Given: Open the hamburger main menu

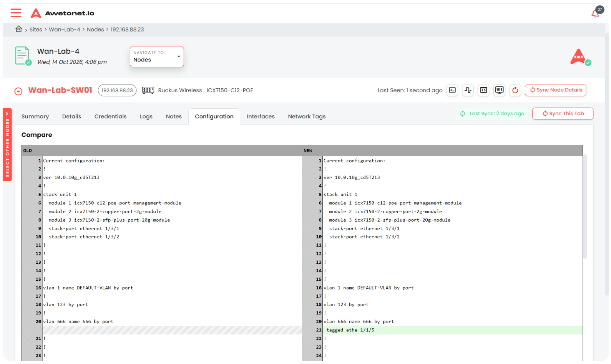Looking at the screenshot, I should (x=16, y=13).
